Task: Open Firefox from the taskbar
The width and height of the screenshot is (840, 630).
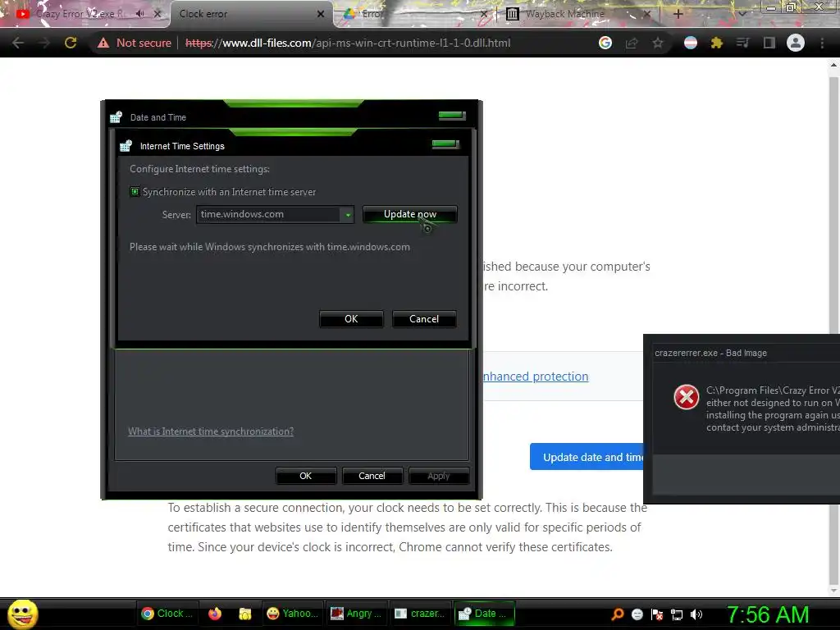Action: coord(215,614)
